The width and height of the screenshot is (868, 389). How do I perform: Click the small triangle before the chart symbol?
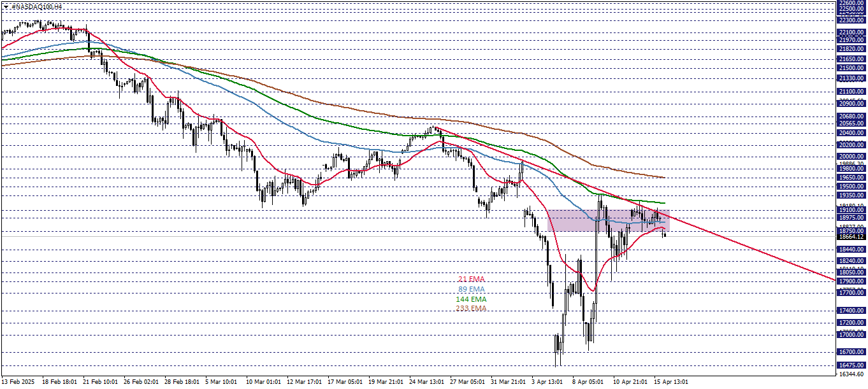(x=6, y=6)
